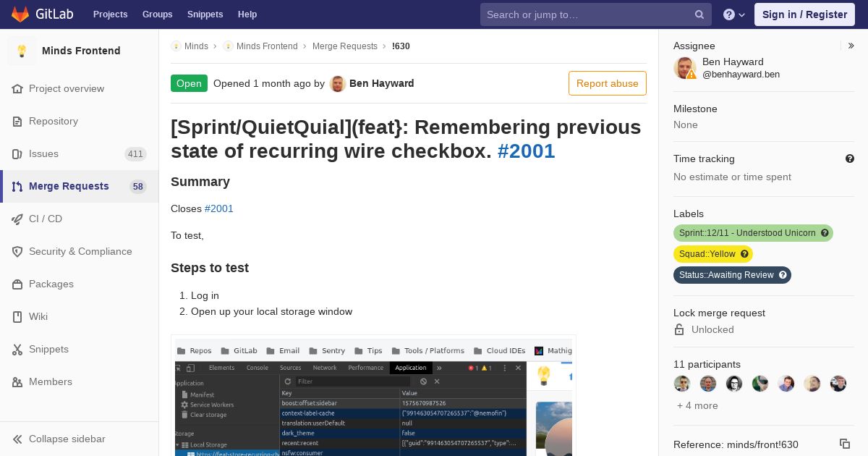Click the green Open status badge
The image size is (868, 456).
click(x=189, y=83)
